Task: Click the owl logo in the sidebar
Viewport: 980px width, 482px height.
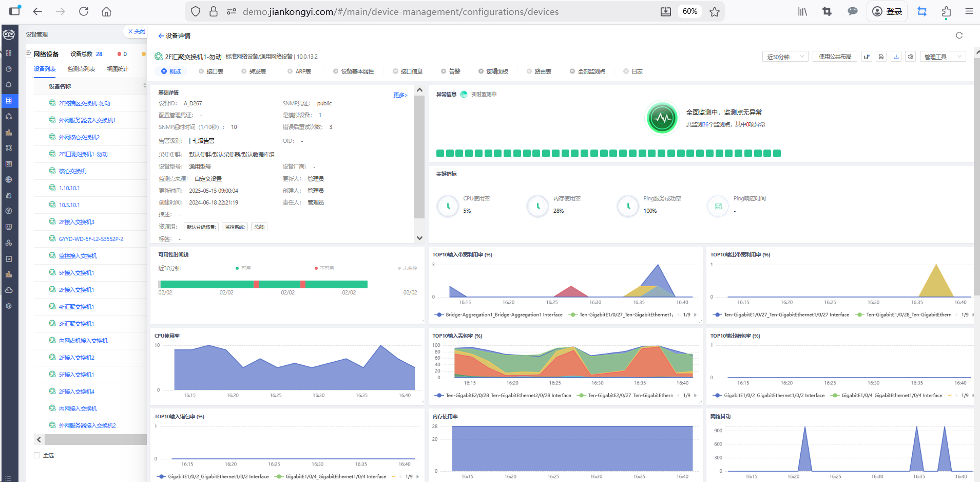Action: point(9,34)
